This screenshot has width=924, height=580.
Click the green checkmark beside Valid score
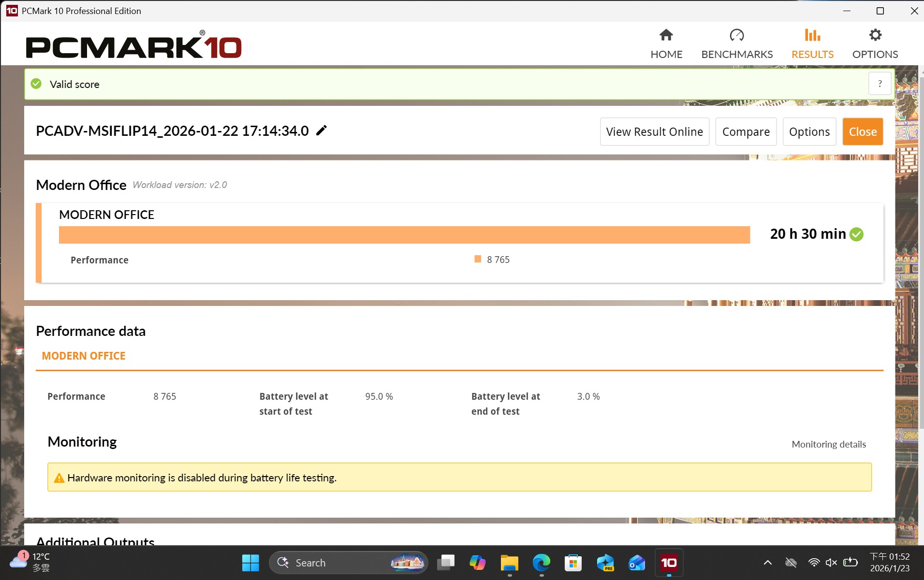[36, 84]
